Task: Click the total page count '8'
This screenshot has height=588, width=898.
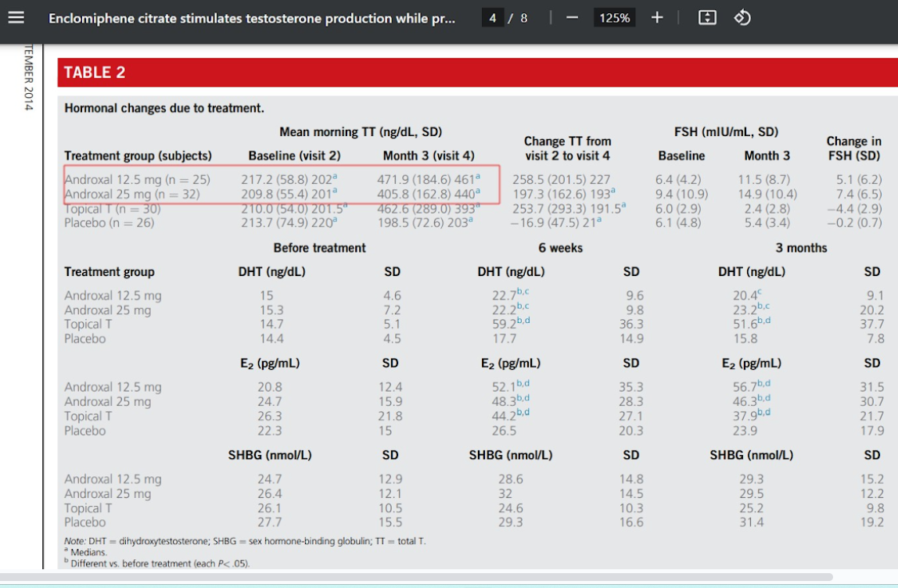Action: pyautogui.click(x=523, y=18)
